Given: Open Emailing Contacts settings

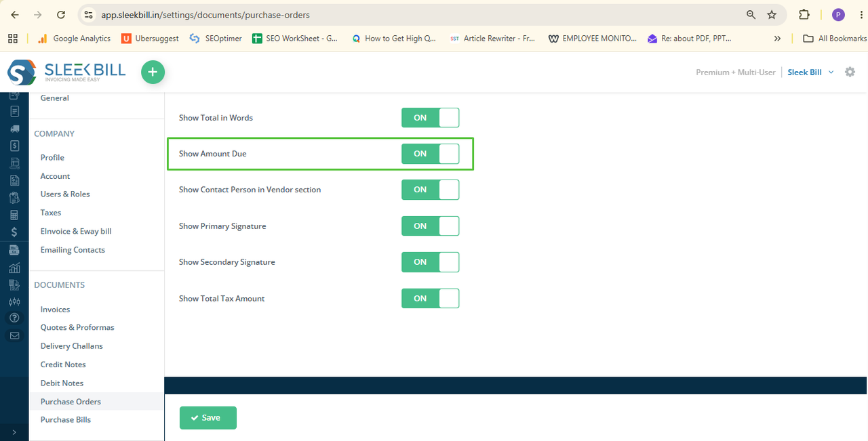Looking at the screenshot, I should [73, 250].
